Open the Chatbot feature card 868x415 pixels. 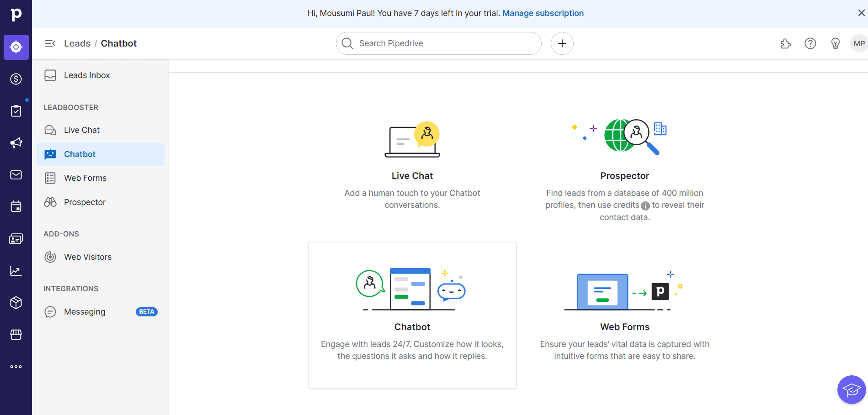pyautogui.click(x=412, y=315)
